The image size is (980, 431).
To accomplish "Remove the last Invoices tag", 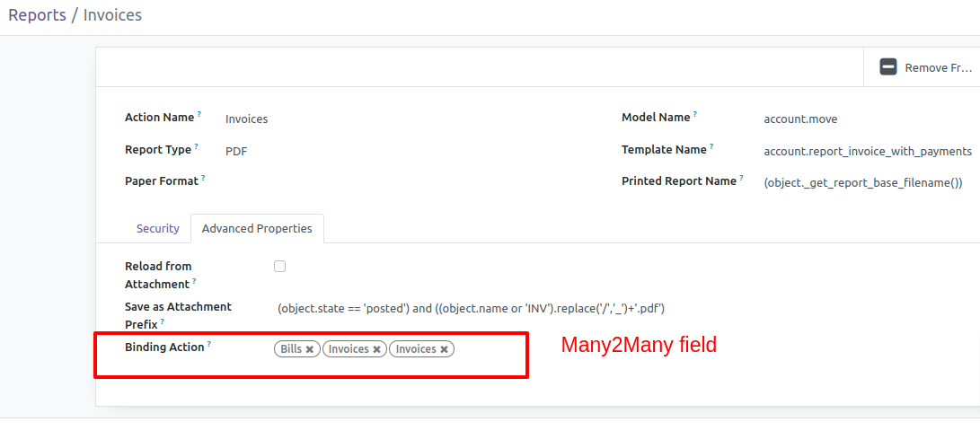I will tap(444, 349).
